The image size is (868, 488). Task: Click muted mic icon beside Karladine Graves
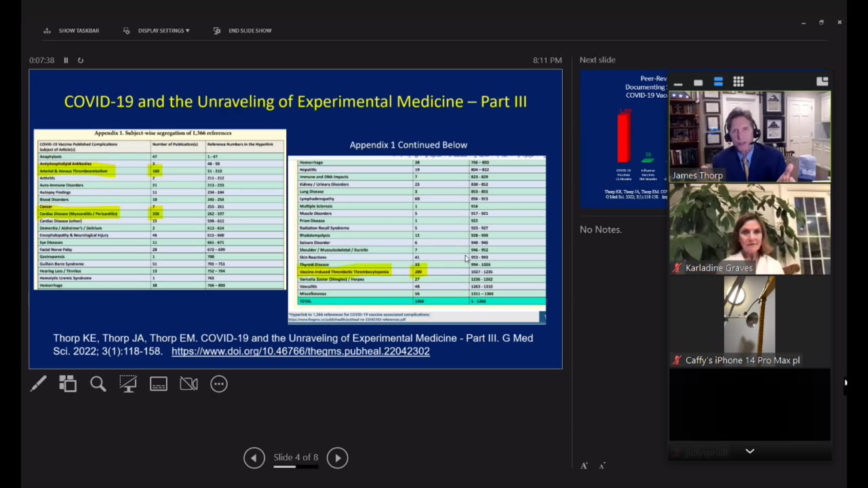coord(677,268)
